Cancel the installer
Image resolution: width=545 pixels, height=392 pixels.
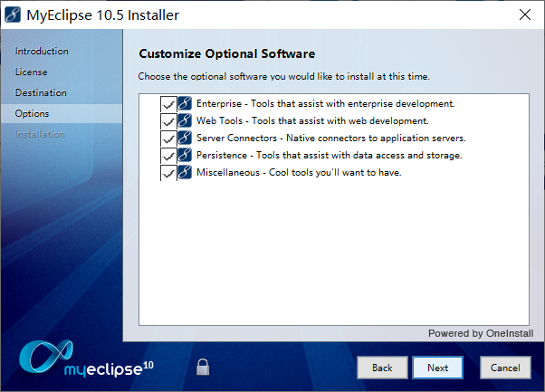[505, 368]
